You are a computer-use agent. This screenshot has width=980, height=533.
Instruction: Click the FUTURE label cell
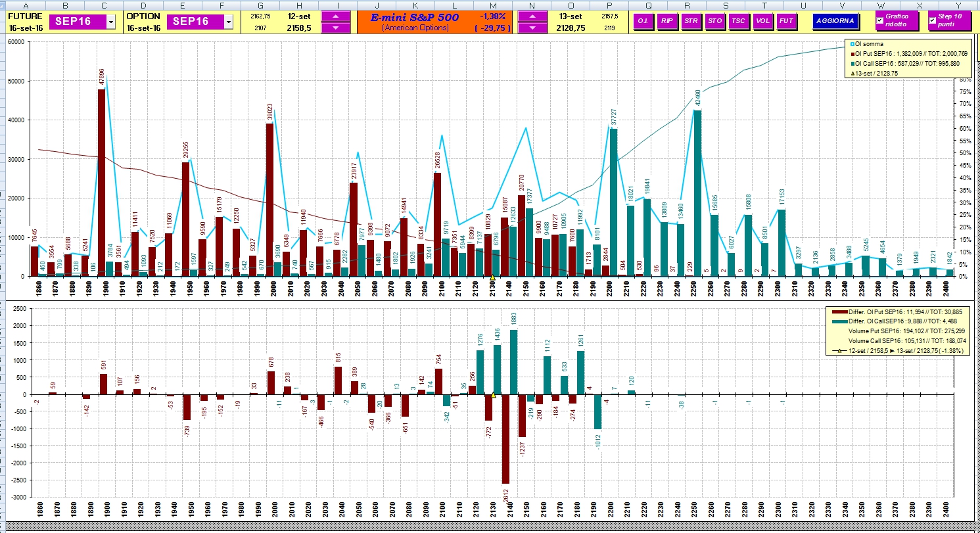click(24, 15)
